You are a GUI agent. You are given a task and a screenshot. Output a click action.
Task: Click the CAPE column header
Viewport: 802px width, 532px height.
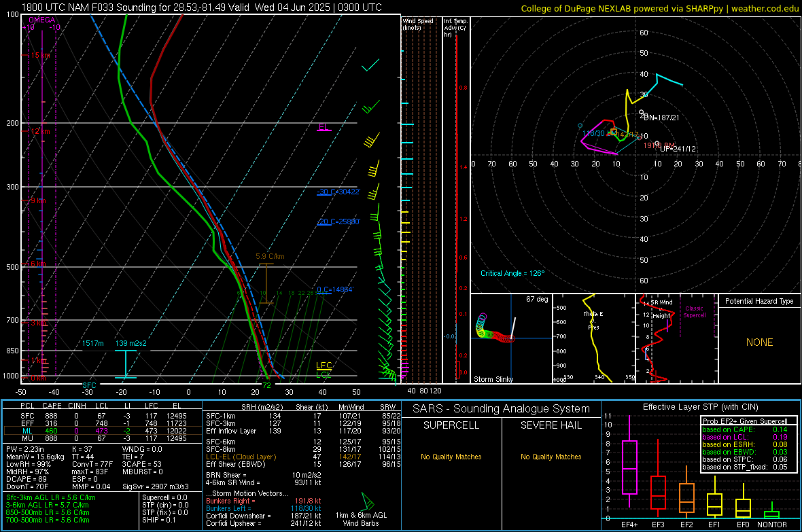(x=52, y=406)
